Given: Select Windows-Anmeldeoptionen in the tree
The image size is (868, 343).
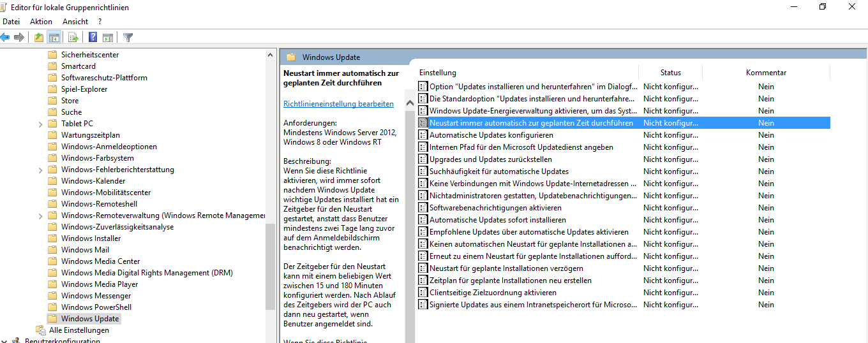Looking at the screenshot, I should [108, 147].
